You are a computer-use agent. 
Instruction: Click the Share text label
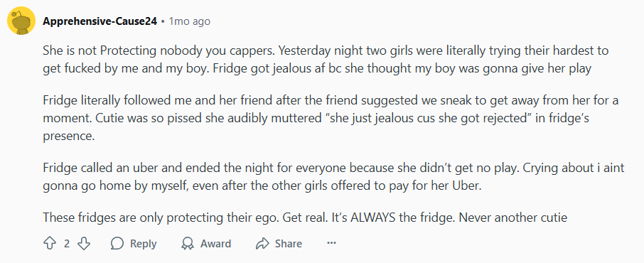(289, 244)
